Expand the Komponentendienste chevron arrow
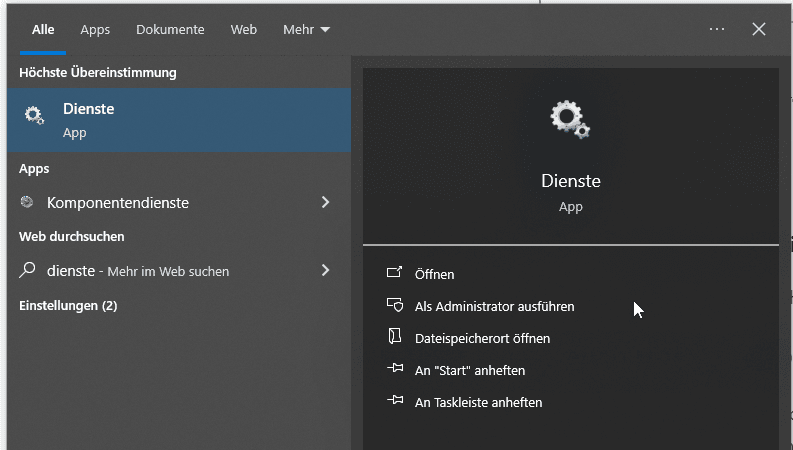Viewport: 793px width, 450px height. pyautogui.click(x=325, y=202)
